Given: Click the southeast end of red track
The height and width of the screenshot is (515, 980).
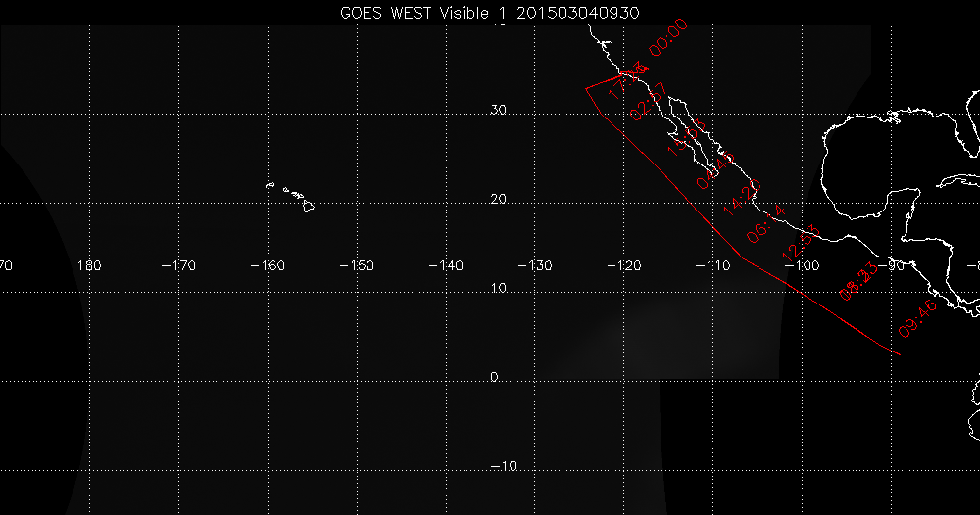Looking at the screenshot, I should [899, 353].
